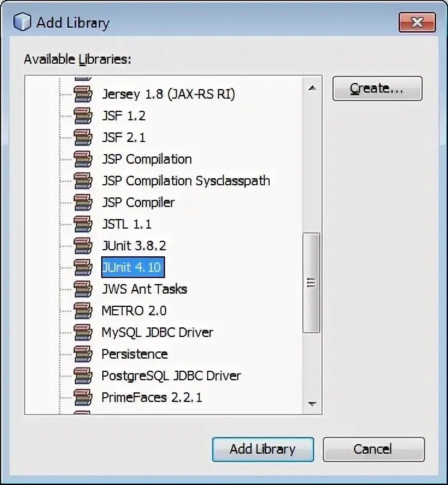Click the books icon beside JSP Compiler
The image size is (448, 485).
tap(83, 202)
